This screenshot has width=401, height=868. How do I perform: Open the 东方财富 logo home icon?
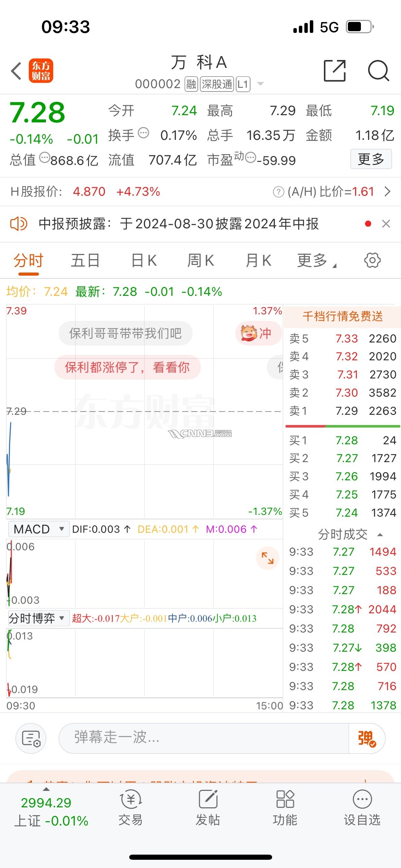click(x=41, y=71)
